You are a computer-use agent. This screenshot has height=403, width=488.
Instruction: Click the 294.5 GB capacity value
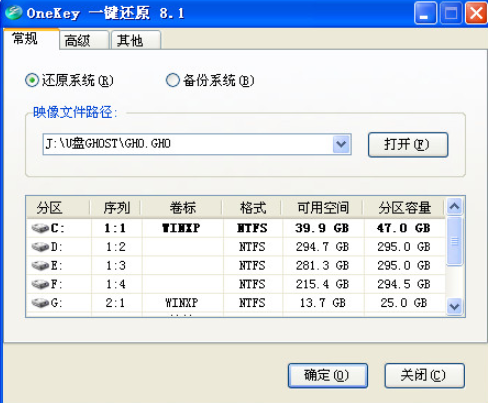point(404,284)
